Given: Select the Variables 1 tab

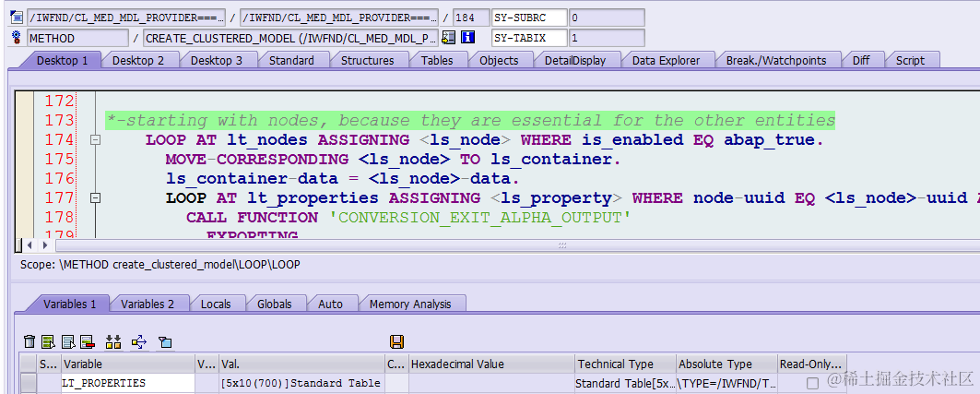Looking at the screenshot, I should (69, 304).
